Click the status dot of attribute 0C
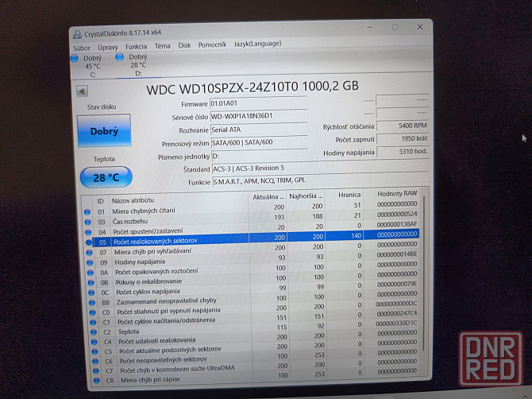 (91, 292)
